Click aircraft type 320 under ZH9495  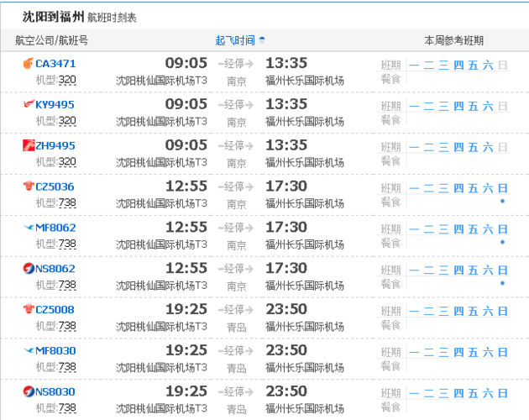click(67, 162)
